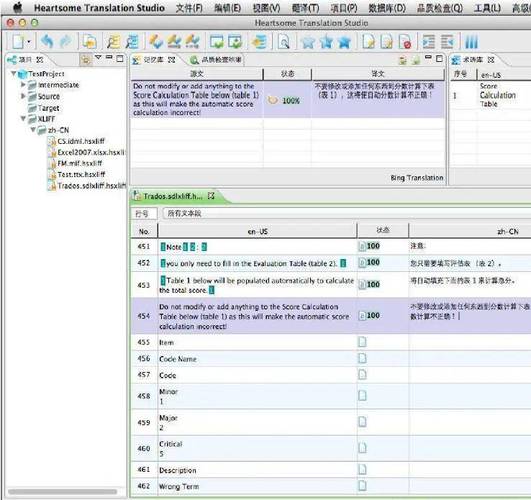531x500 pixels.
Task: Click the 行号 line number input field
Action: [144, 214]
